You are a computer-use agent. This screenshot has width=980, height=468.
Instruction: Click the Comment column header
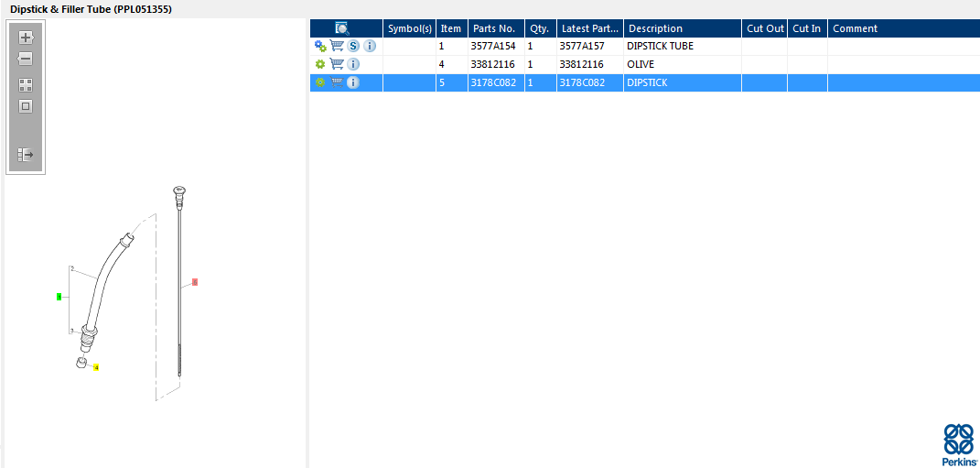tap(904, 28)
